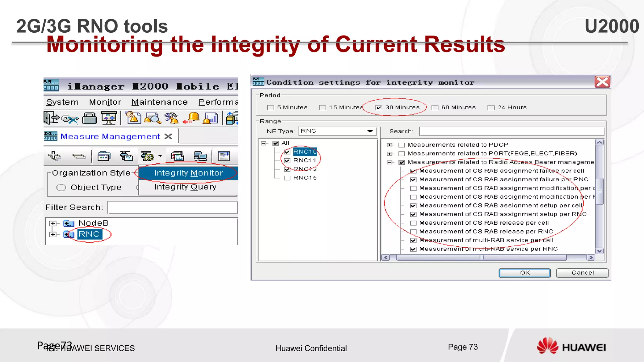Click the export sheet-with-arrow icon
Screen dimensions: 644x362
click(x=224, y=156)
